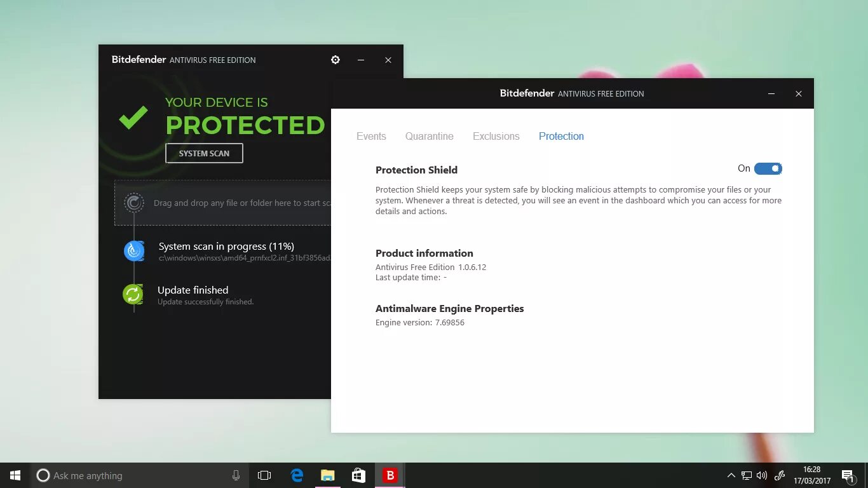The width and height of the screenshot is (868, 488).
Task: Click 'Antimalware Engine Properties' heading
Action: 450,308
